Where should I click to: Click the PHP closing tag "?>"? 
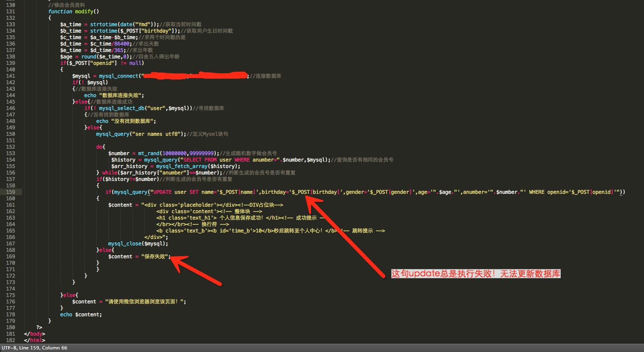click(x=39, y=328)
